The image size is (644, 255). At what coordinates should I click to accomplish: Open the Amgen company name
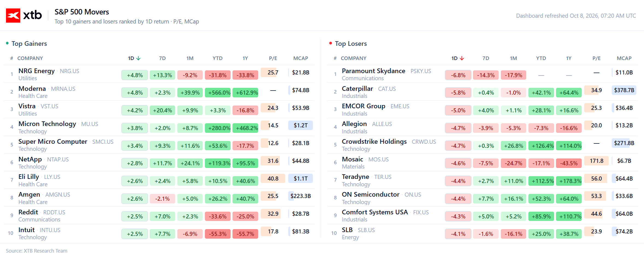pyautogui.click(x=29, y=194)
